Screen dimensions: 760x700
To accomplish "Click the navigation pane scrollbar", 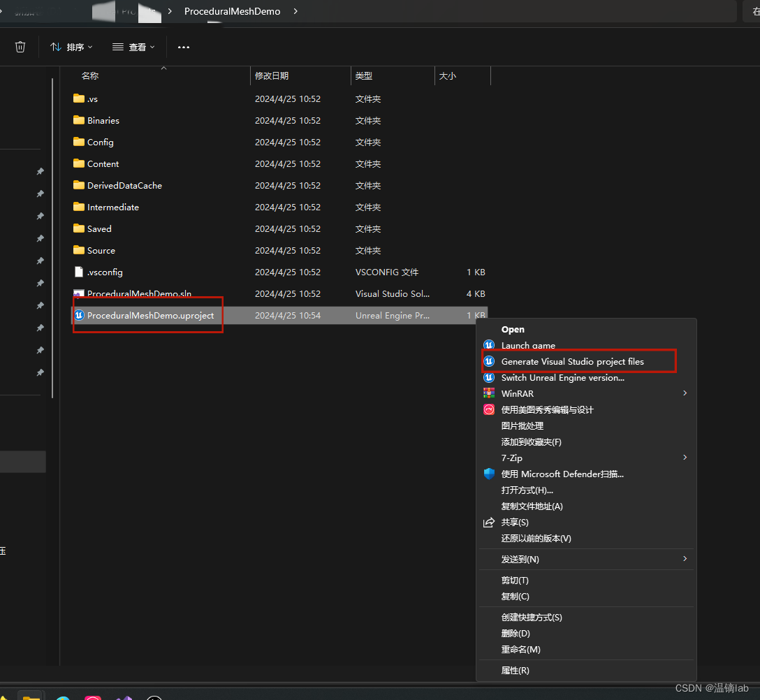I will pos(52,238).
